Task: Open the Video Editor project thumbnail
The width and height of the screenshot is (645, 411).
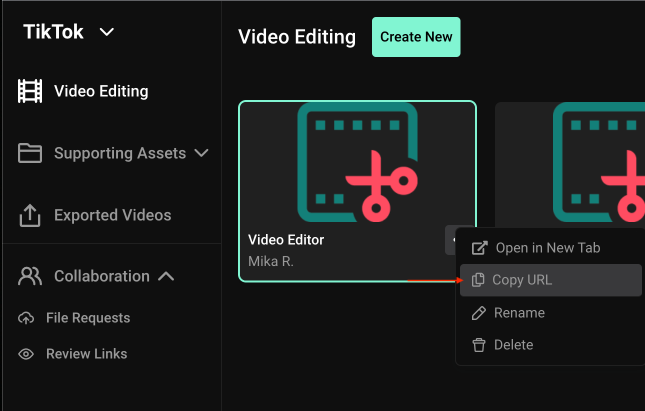Action: click(x=357, y=163)
